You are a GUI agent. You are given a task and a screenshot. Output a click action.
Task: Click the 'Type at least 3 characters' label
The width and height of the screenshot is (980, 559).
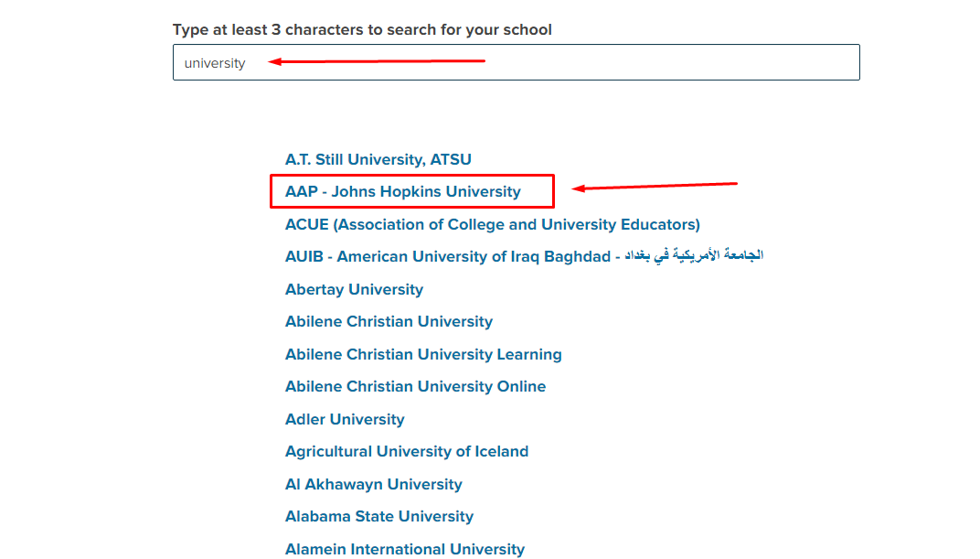coord(363,29)
